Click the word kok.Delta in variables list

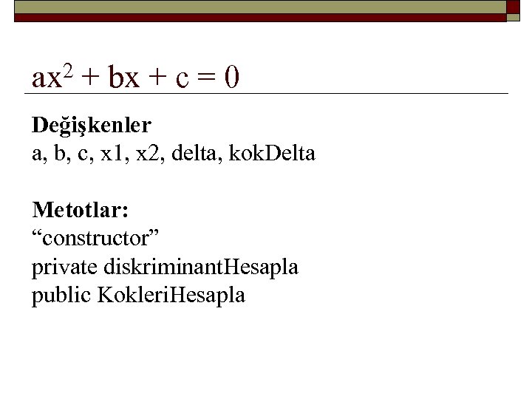pos(273,154)
